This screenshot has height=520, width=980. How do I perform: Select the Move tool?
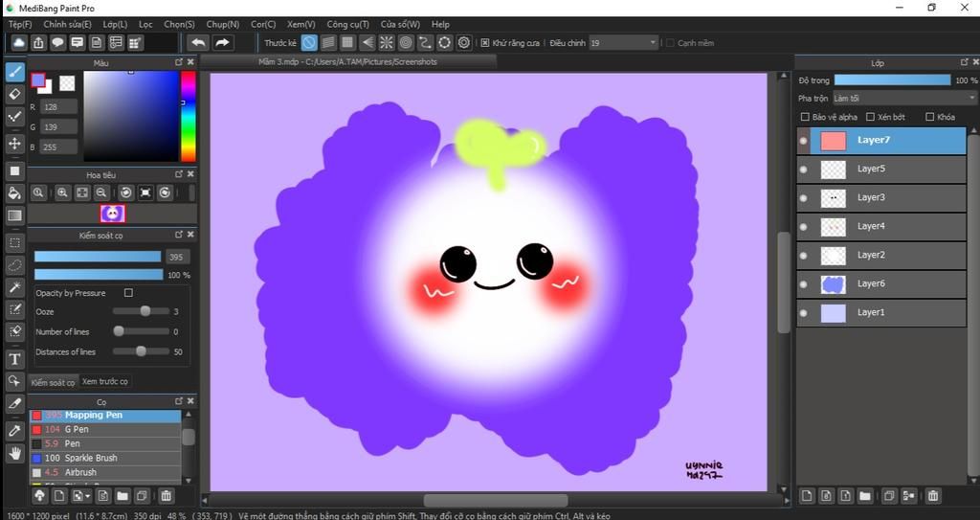[15, 144]
